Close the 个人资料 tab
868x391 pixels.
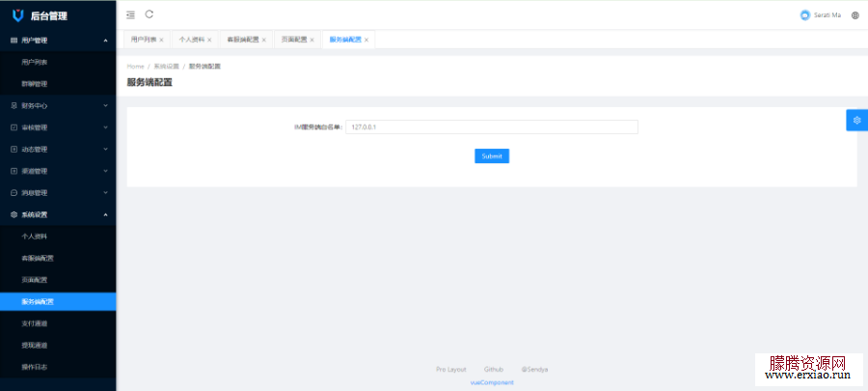point(209,40)
